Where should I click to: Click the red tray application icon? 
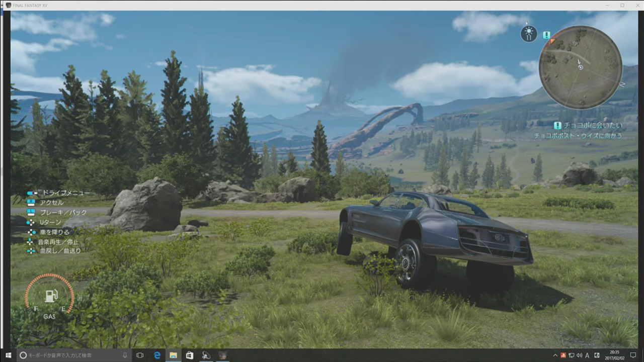coord(563,355)
